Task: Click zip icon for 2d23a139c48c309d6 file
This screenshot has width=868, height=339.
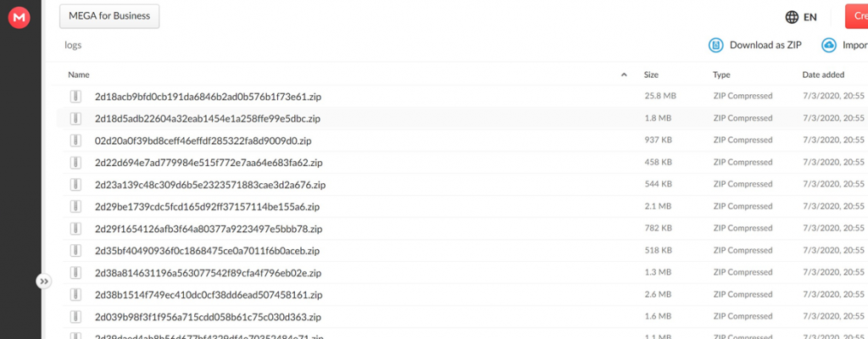Action: click(x=75, y=185)
